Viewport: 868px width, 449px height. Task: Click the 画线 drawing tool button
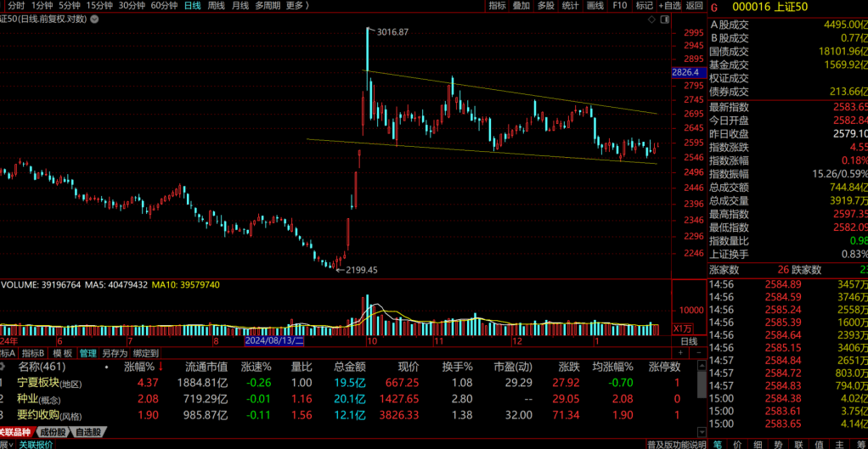coord(595,5)
